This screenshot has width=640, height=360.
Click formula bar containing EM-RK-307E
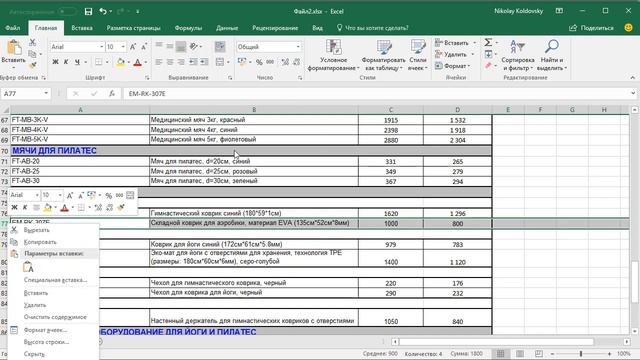(376, 93)
